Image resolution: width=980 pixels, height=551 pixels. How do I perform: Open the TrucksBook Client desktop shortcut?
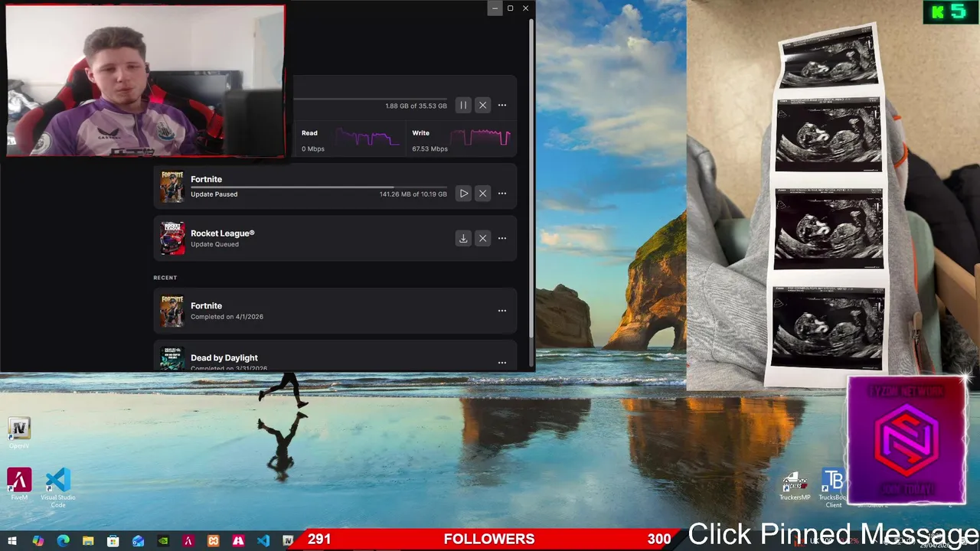click(834, 489)
